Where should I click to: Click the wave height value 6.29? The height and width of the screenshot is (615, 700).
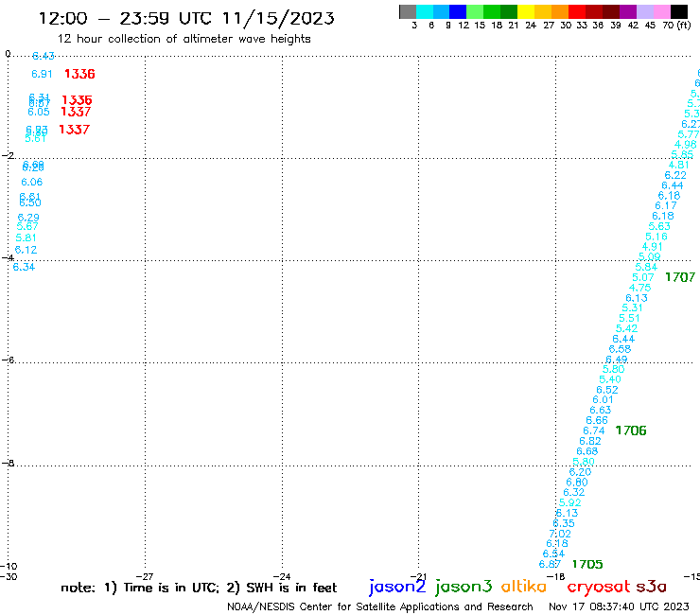click(28, 218)
